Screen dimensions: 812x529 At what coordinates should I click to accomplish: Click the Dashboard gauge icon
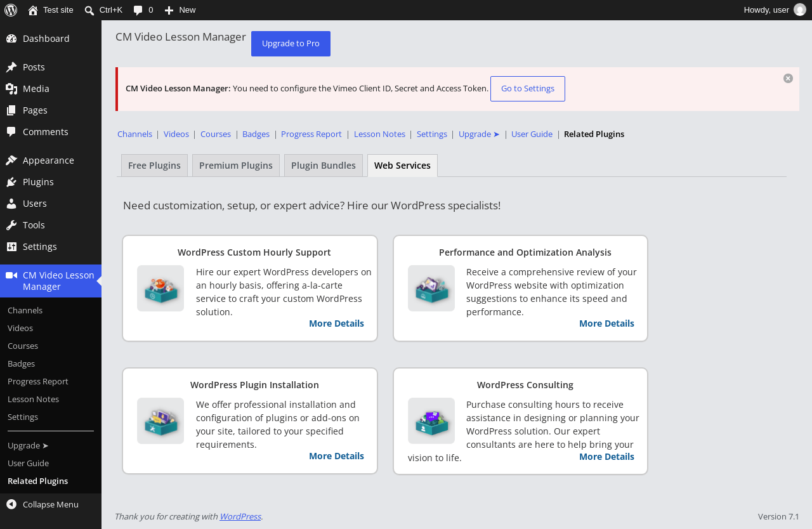point(11,39)
